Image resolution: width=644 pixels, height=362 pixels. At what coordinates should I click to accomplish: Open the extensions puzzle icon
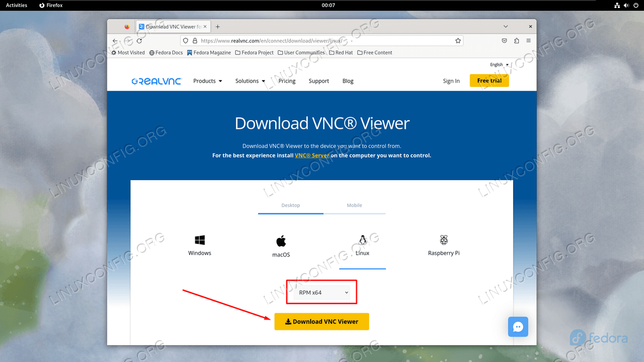(516, 41)
